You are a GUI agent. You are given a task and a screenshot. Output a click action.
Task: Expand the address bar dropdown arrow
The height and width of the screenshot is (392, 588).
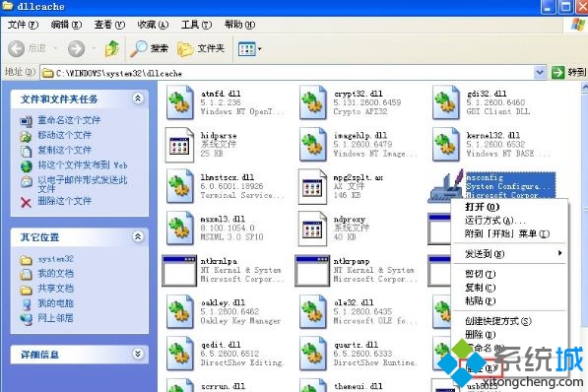point(540,73)
